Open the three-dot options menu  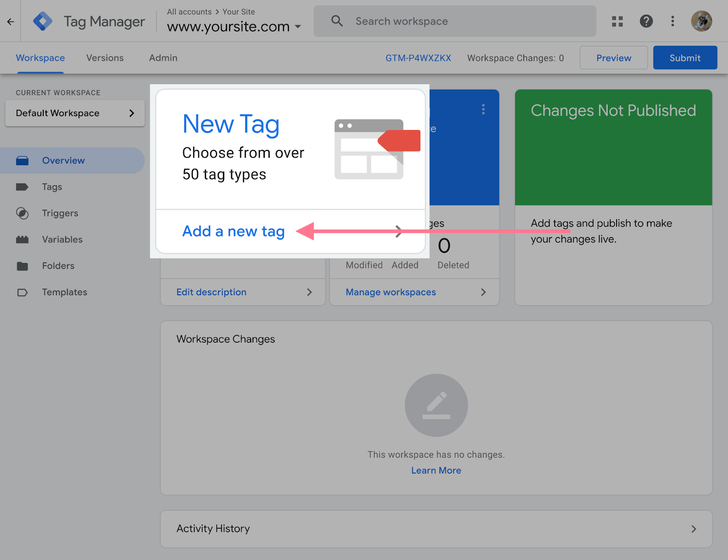(672, 21)
